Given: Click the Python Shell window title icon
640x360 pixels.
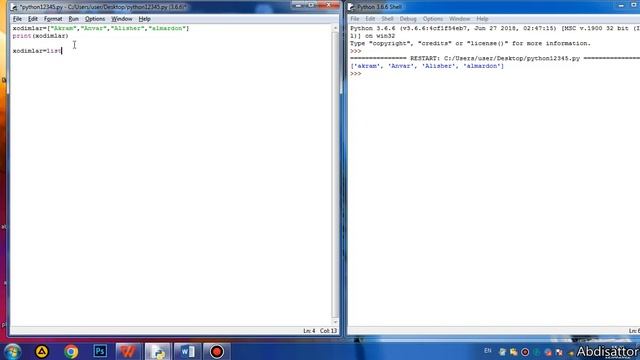Looking at the screenshot, I should 351,7.
